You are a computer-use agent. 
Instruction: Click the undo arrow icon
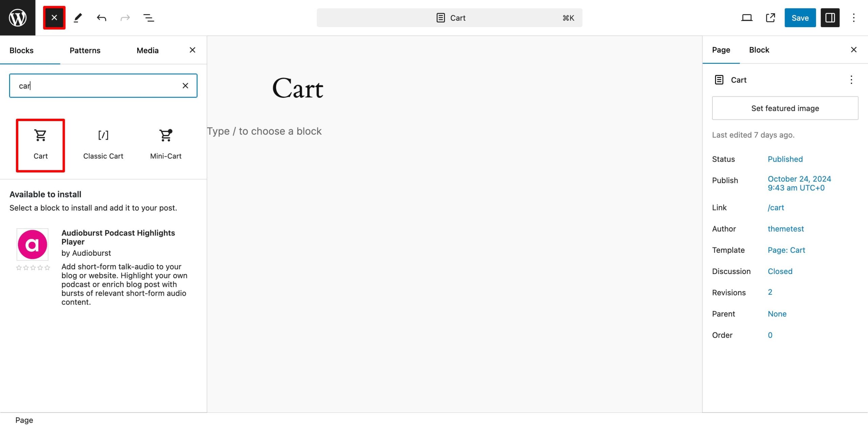point(101,17)
